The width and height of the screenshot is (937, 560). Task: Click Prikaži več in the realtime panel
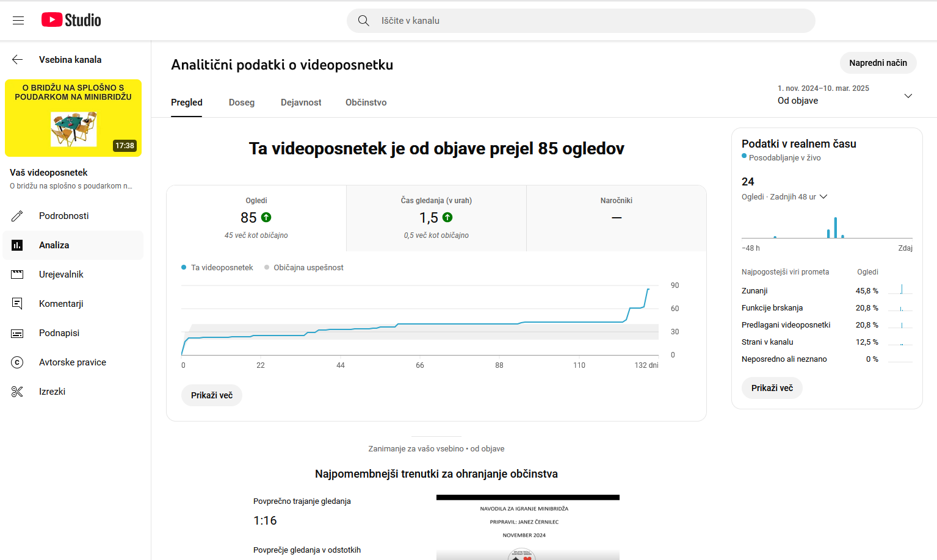tap(772, 388)
